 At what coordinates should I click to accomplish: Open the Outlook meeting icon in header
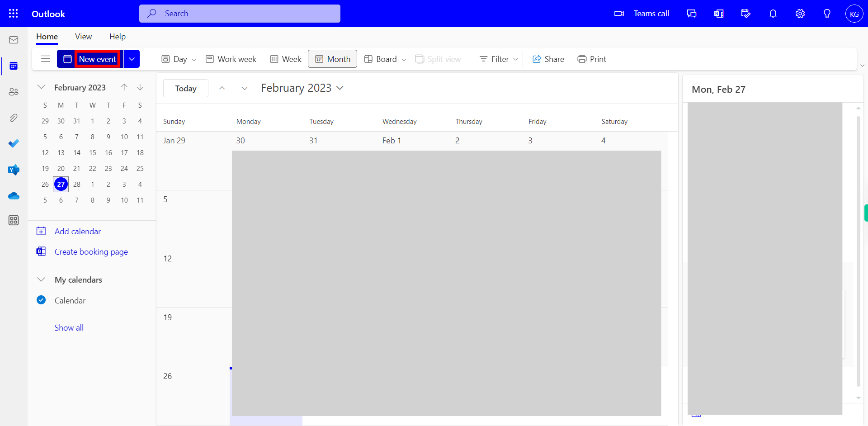[x=719, y=14]
